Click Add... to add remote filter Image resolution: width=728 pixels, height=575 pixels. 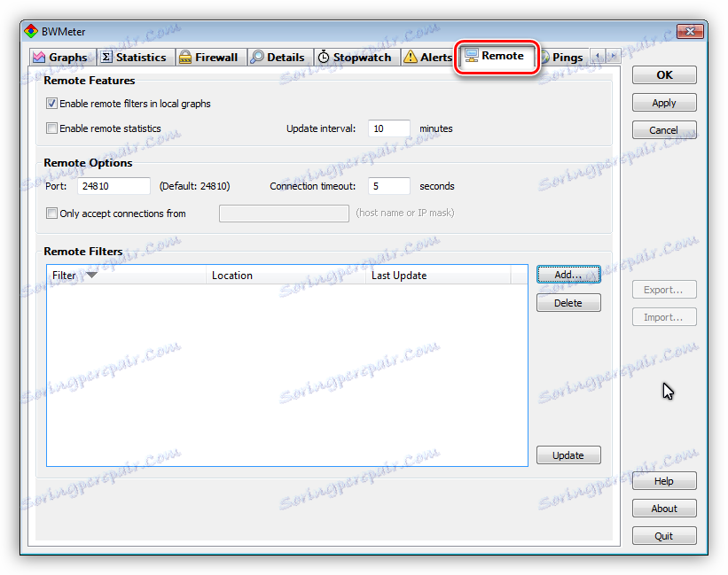point(568,275)
